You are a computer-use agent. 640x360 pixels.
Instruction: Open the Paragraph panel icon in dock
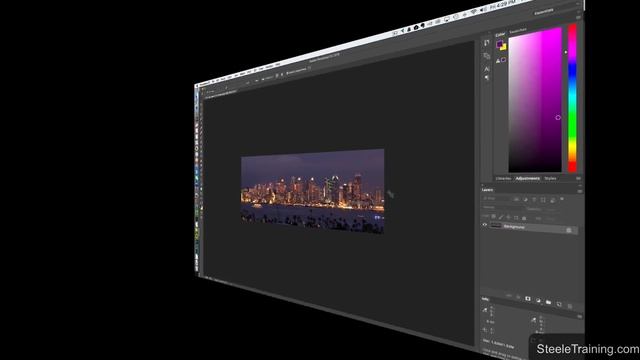click(486, 77)
